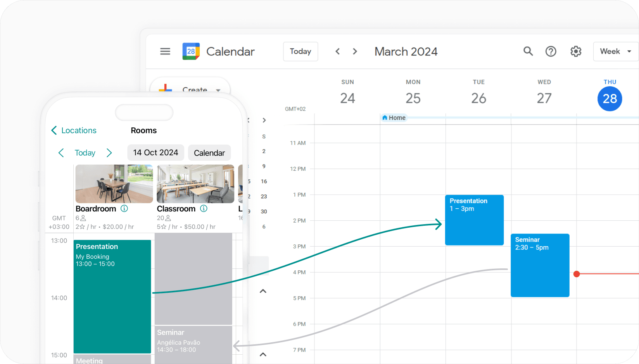Expand the Create button dropdown arrow
This screenshot has width=639, height=364.
click(x=218, y=90)
